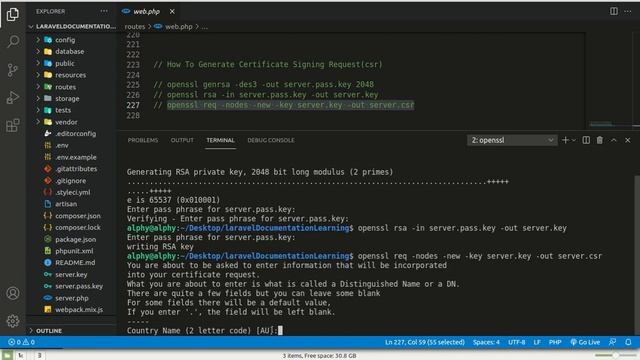Create a new terminal with plus icon
This screenshot has height=360, width=640.
[565, 140]
